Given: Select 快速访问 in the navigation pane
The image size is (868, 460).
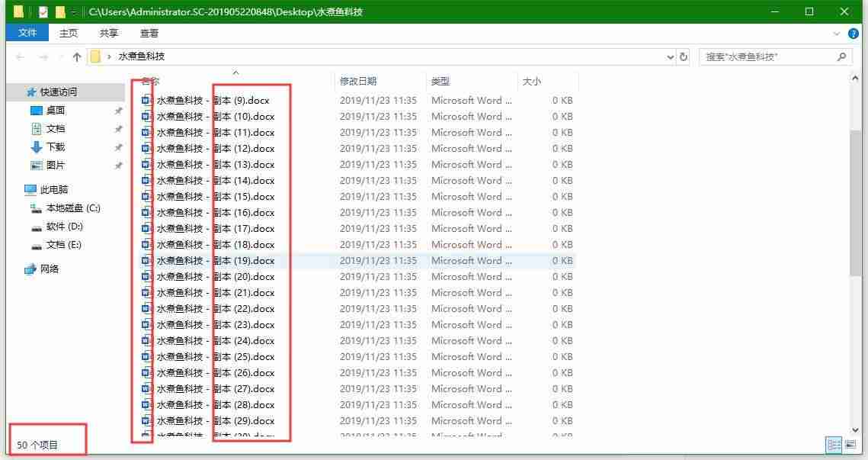Looking at the screenshot, I should click(58, 92).
